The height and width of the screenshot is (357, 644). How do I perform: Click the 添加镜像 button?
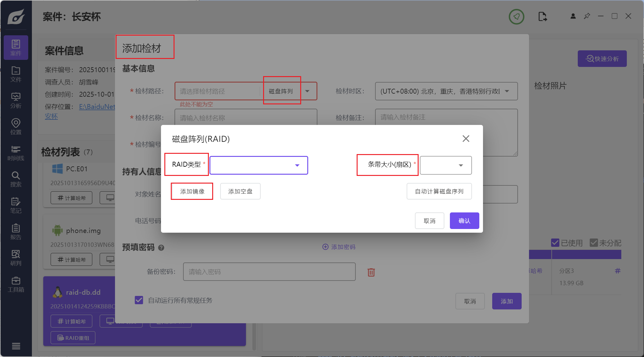click(192, 191)
